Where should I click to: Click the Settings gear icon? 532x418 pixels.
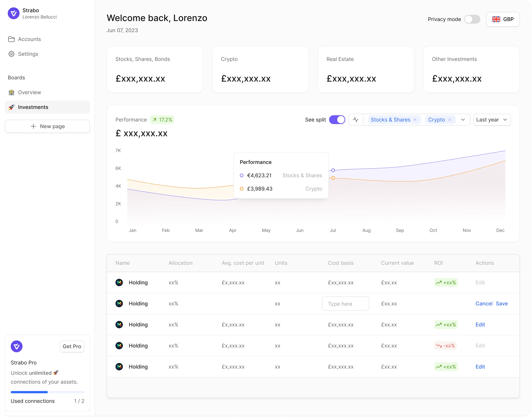11,54
